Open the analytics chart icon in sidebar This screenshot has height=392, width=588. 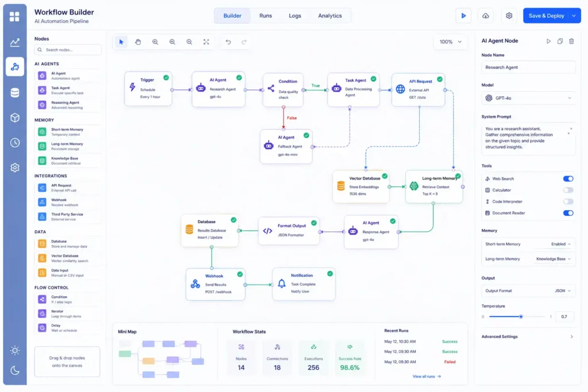click(14, 42)
